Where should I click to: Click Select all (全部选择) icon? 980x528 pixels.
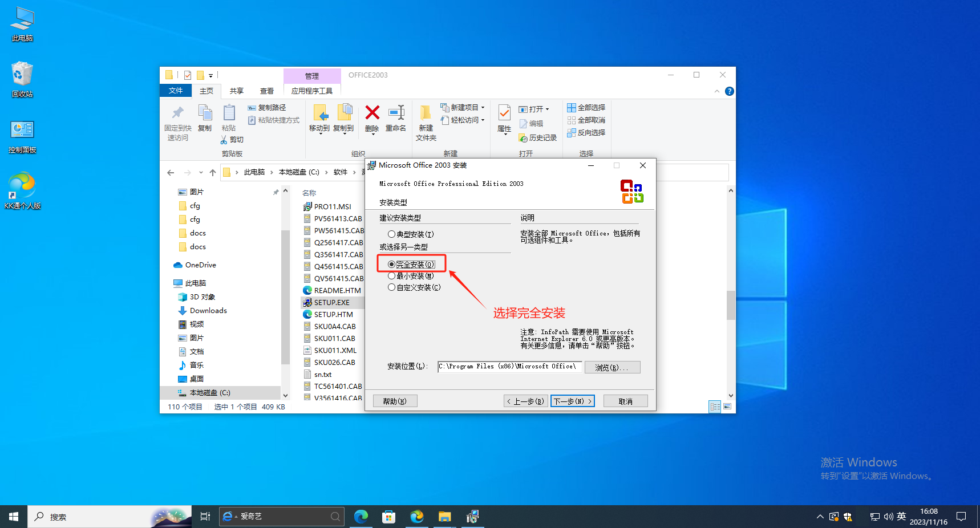click(x=571, y=107)
